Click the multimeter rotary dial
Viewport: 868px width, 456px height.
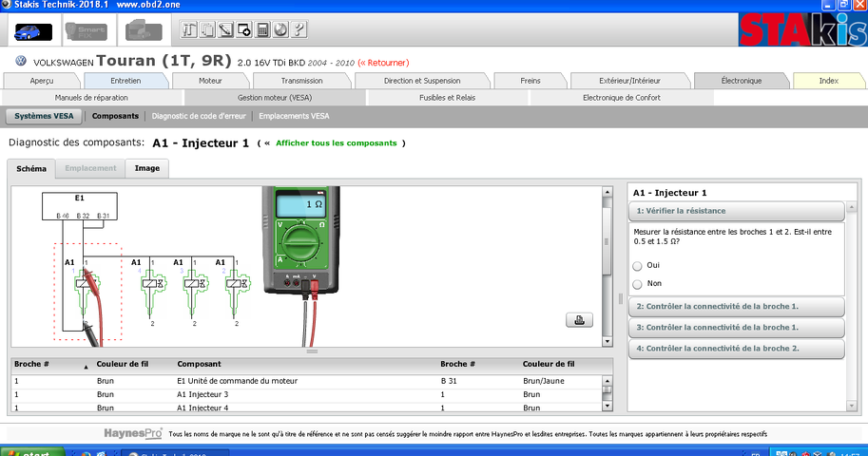(x=300, y=242)
